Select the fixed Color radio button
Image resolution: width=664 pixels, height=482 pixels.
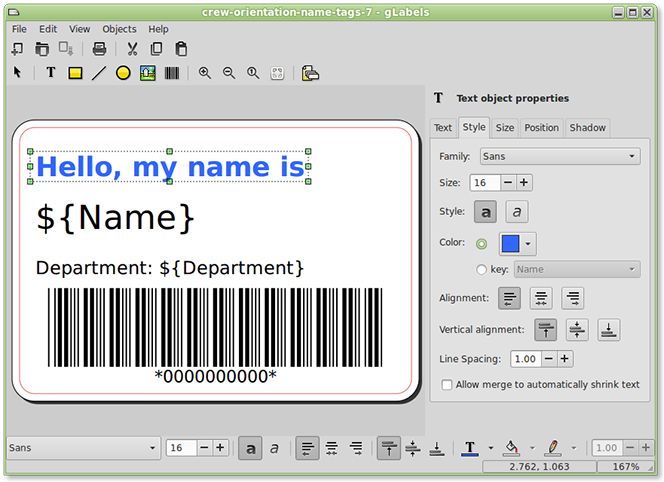pos(481,244)
